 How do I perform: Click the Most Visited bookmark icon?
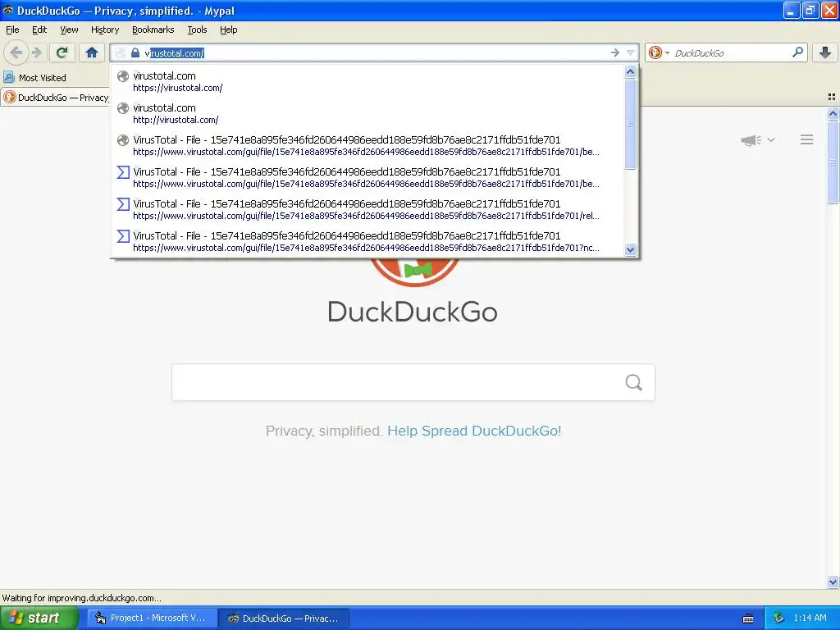tap(8, 78)
